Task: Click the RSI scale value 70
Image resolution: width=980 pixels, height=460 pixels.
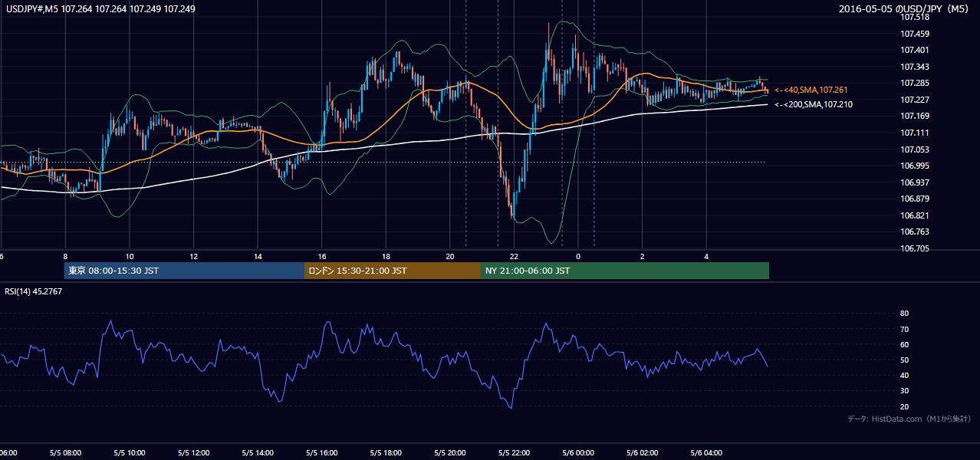Action: [904, 329]
